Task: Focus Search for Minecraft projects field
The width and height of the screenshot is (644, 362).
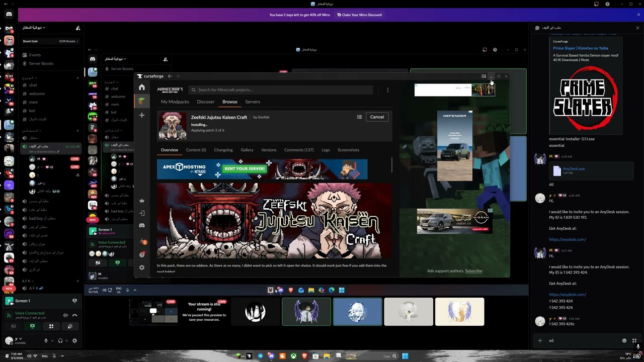Action: point(281,90)
